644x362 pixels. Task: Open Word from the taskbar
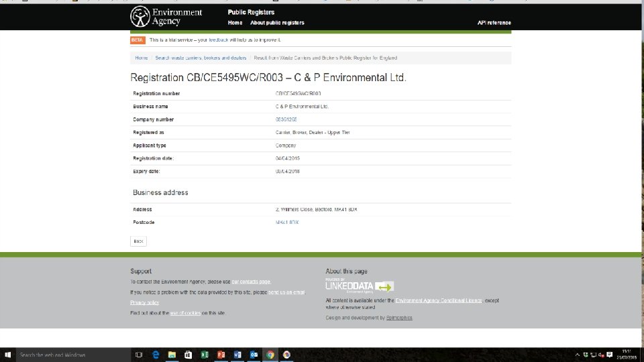(x=237, y=355)
